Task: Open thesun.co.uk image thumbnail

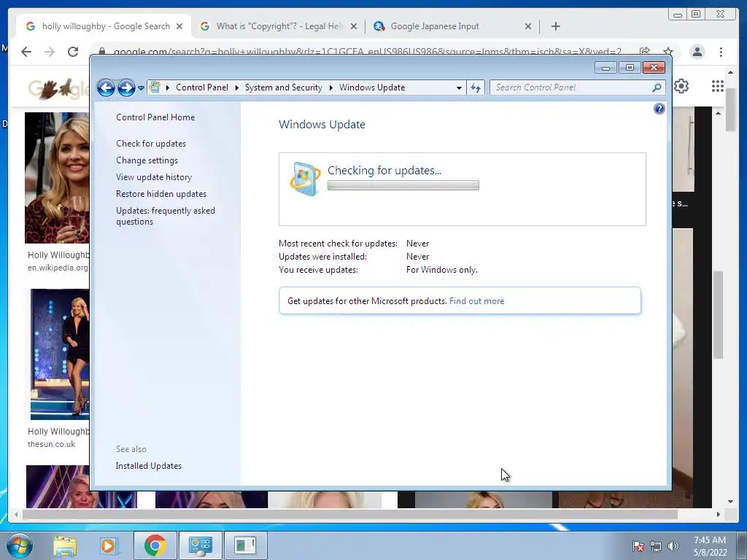Action: (x=60, y=354)
